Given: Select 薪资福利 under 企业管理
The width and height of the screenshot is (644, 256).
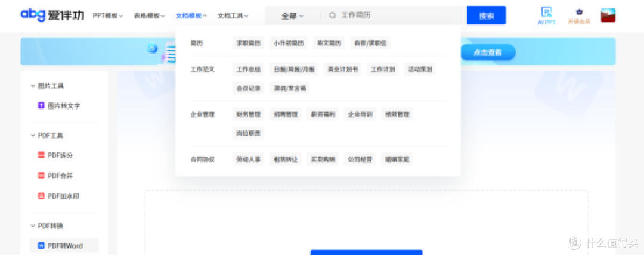Looking at the screenshot, I should pos(323,114).
